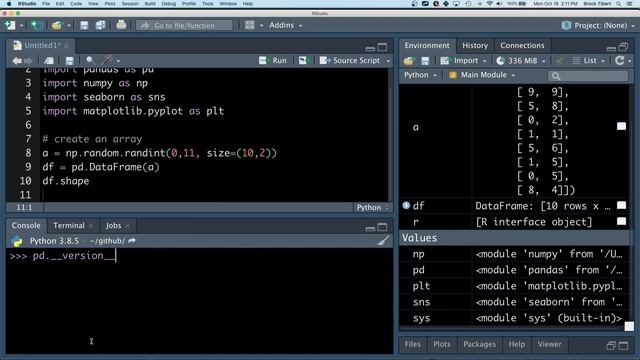Screen dimensions: 640x360
Task: Switch to the Files tab
Action: [412, 344]
